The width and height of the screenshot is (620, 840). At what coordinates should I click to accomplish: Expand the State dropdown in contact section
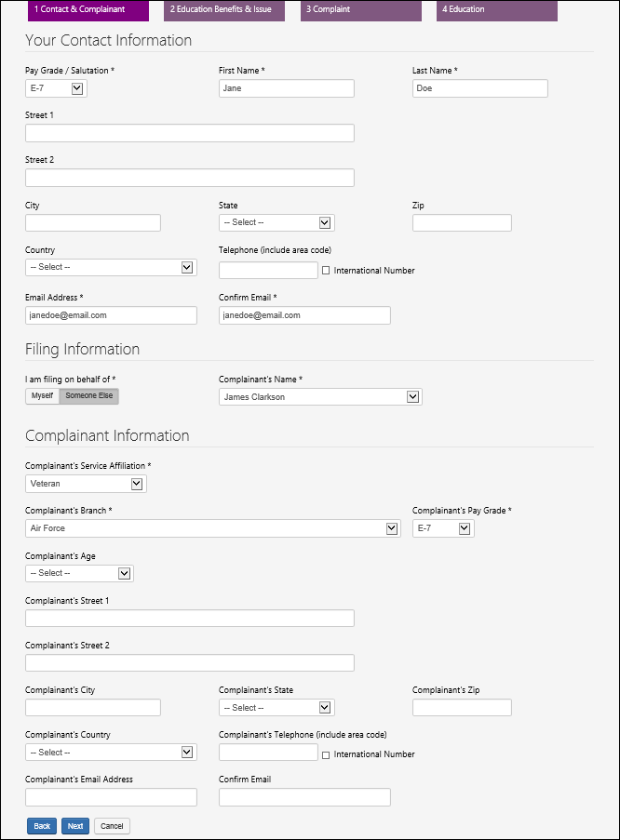tap(276, 222)
